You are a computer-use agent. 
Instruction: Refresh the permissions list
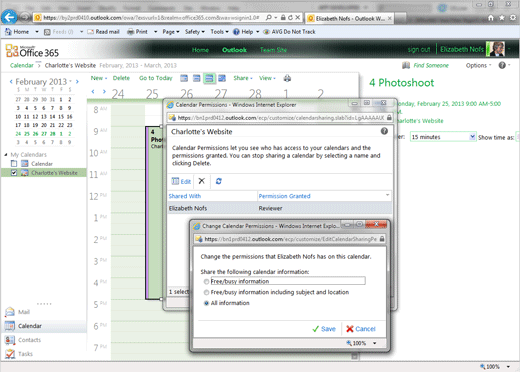click(x=219, y=181)
